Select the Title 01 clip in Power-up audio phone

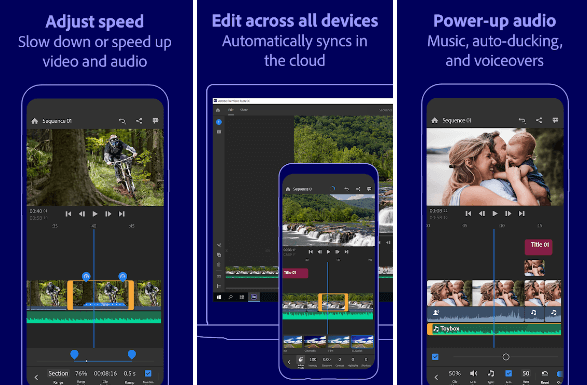(539, 247)
